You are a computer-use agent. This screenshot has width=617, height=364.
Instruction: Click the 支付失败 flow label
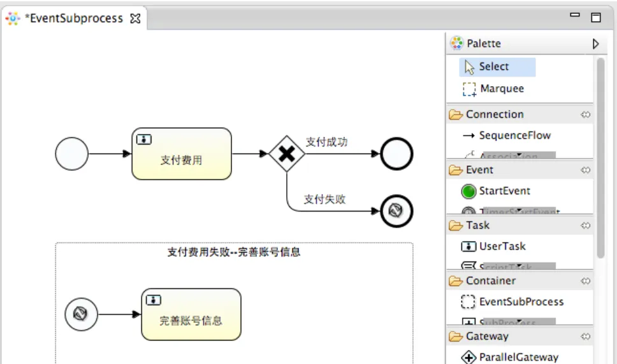tap(324, 200)
